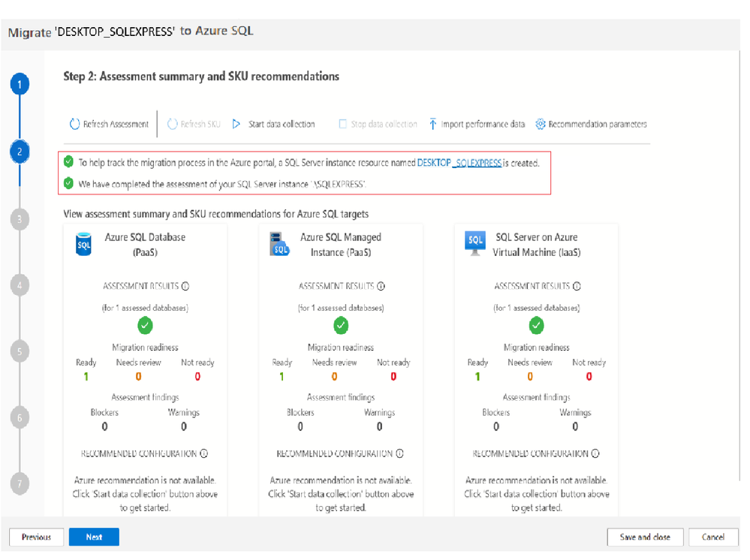The width and height of the screenshot is (750, 560).
Task: Click Warnings count on Managed Instance card
Action: point(380,427)
